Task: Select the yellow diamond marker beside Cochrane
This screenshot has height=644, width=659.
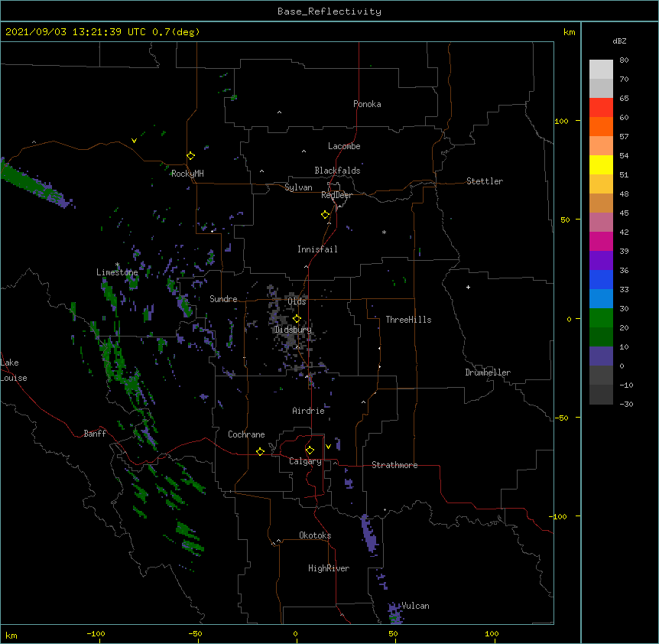Action: tap(260, 451)
